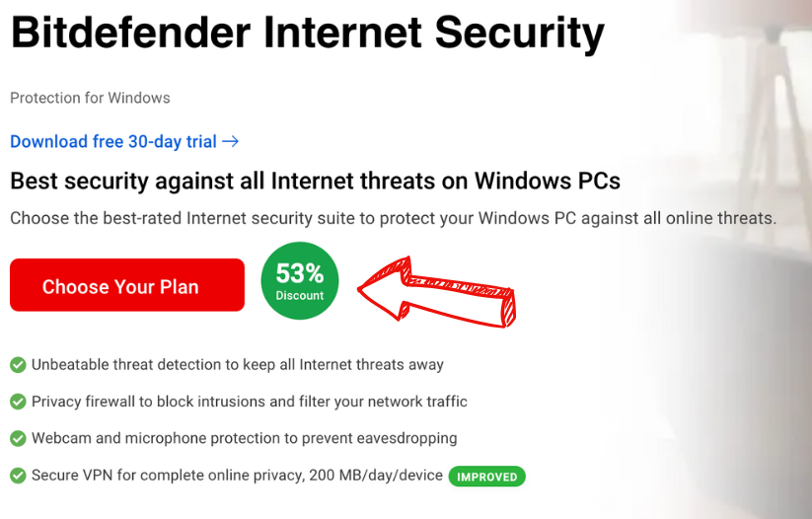Click the Bitdefender Internet Security title
Image resolution: width=812 pixels, height=519 pixels.
[307, 35]
